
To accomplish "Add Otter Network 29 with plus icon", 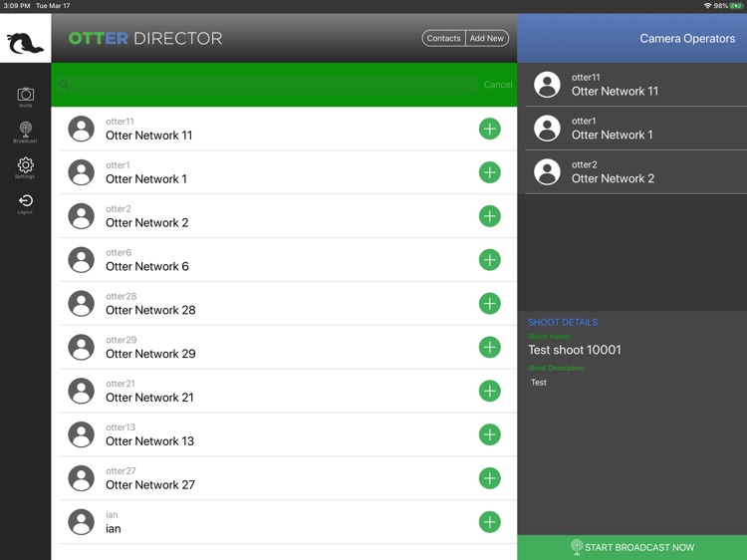I will coord(489,348).
